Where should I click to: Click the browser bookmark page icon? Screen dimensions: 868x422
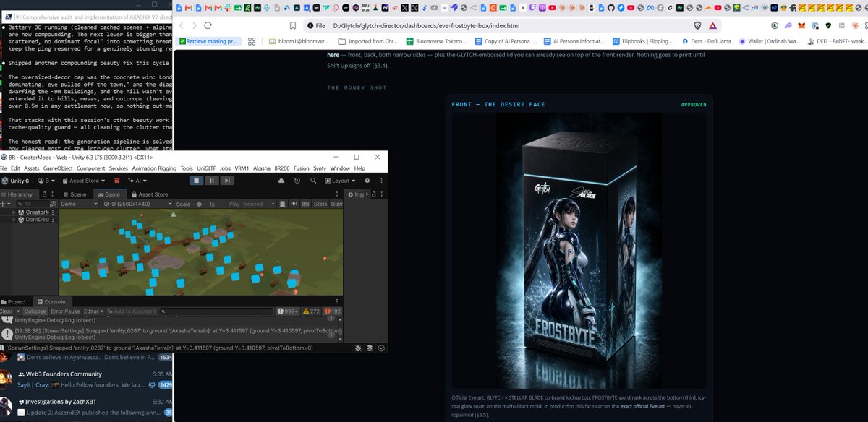click(x=293, y=25)
